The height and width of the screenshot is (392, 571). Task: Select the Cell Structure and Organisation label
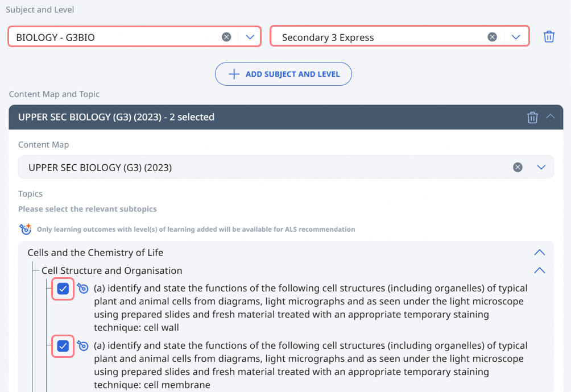[112, 270]
